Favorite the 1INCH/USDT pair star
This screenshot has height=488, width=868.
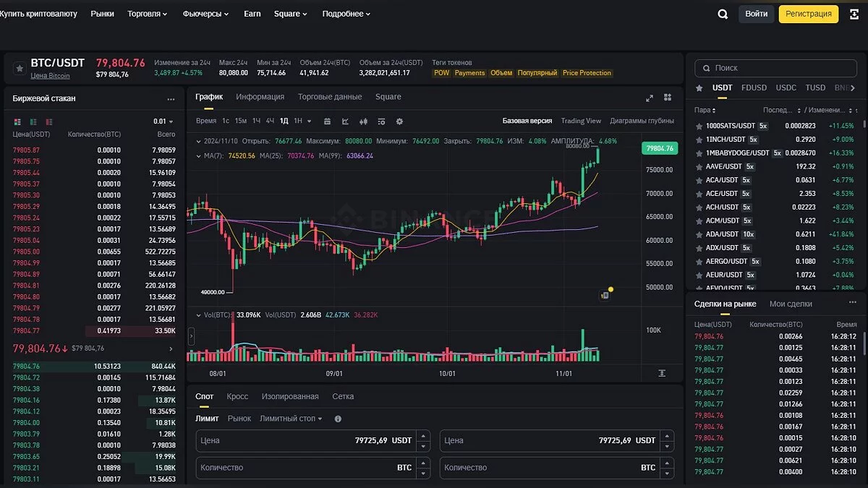(x=699, y=140)
